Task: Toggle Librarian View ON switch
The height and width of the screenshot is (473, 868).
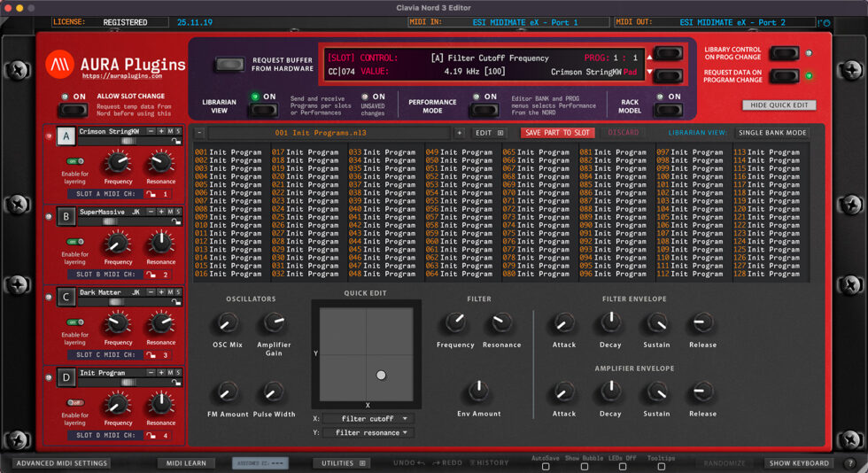Action: coord(264,110)
